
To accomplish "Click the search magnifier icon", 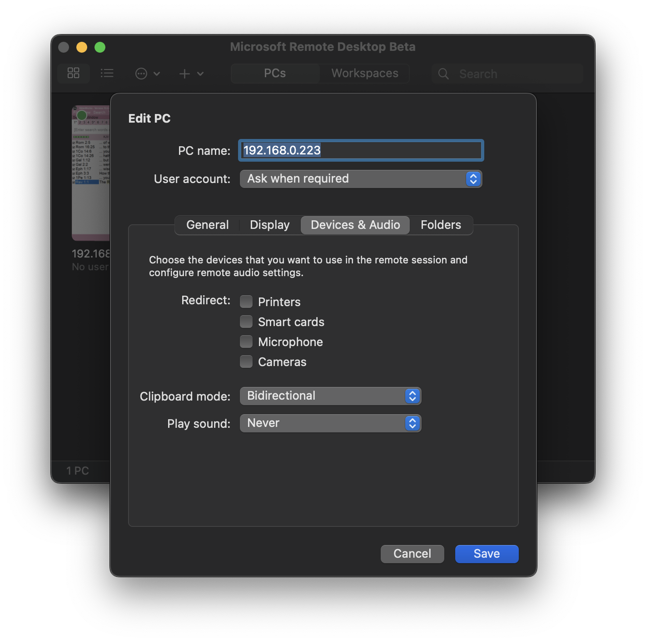I will click(x=443, y=74).
